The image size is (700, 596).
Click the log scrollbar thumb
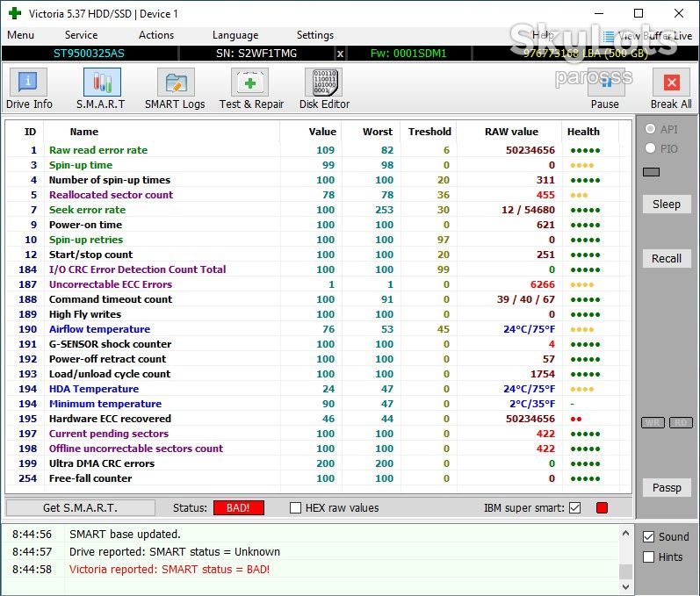tap(626, 571)
